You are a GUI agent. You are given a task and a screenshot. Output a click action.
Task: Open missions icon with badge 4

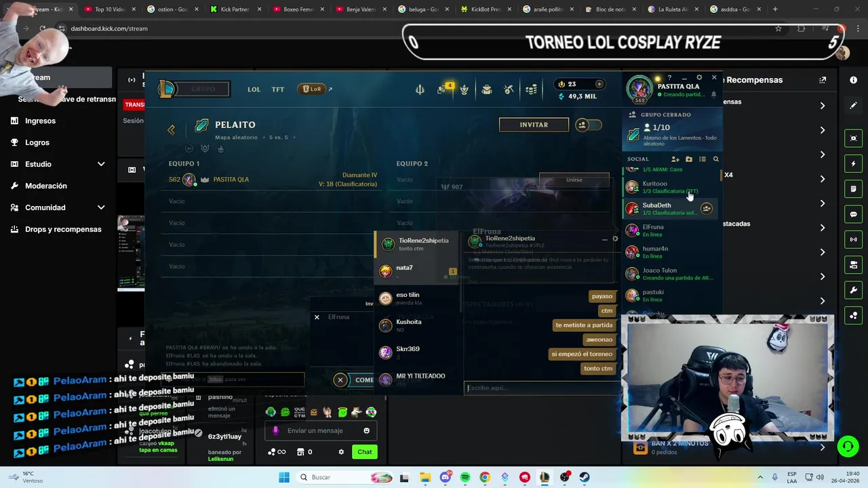tap(443, 89)
